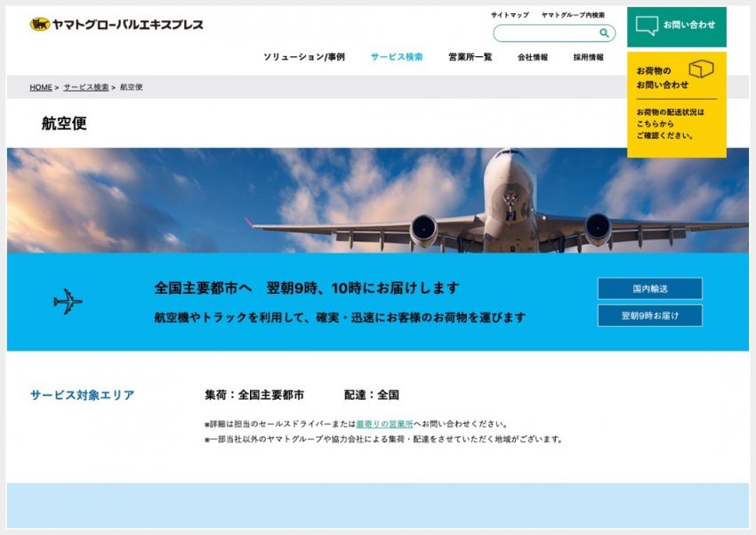Click the magnifying glass search icon
Image resolution: width=756 pixels, height=535 pixels.
click(x=604, y=34)
